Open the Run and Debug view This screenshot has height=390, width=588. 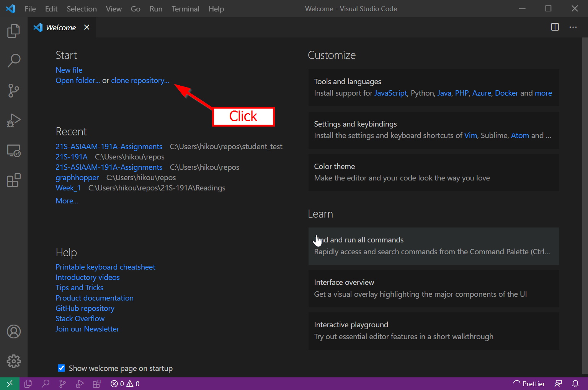[14, 120]
